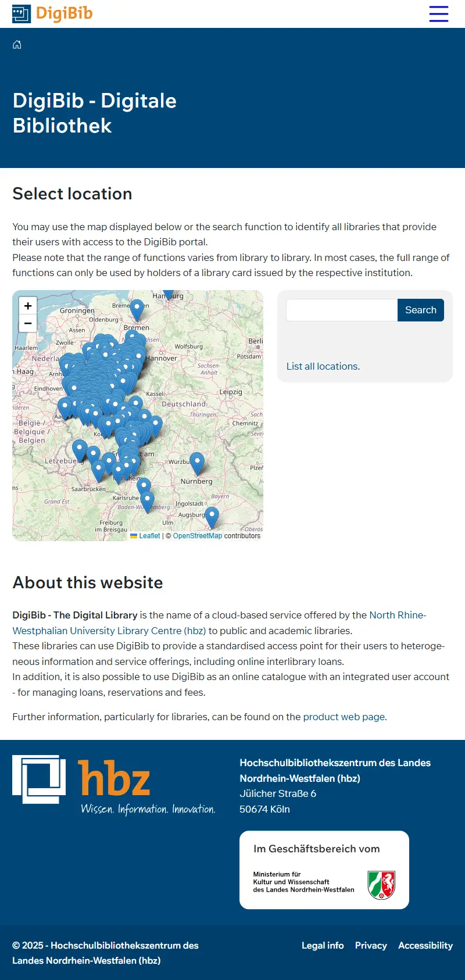Click the Select location heading
This screenshot has height=980, width=465.
(72, 194)
